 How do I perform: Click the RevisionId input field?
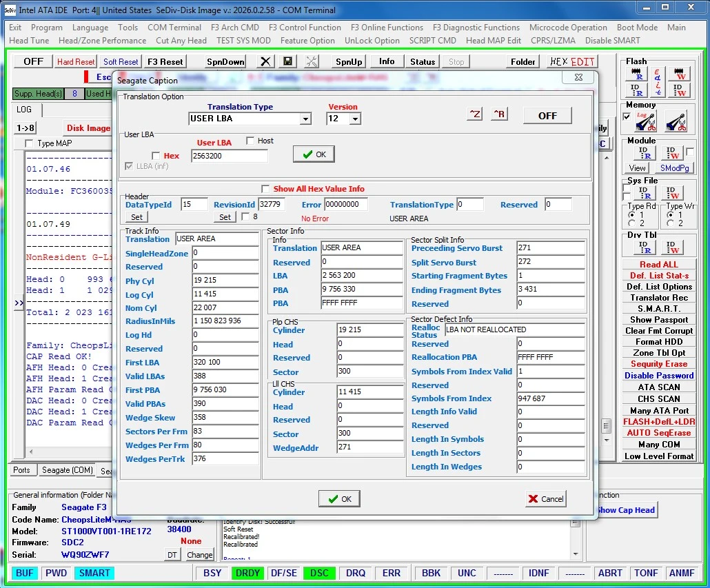(x=272, y=204)
